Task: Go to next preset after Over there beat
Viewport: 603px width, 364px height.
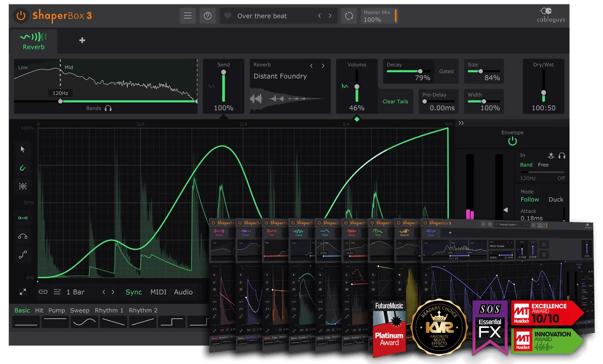Action: (x=330, y=16)
